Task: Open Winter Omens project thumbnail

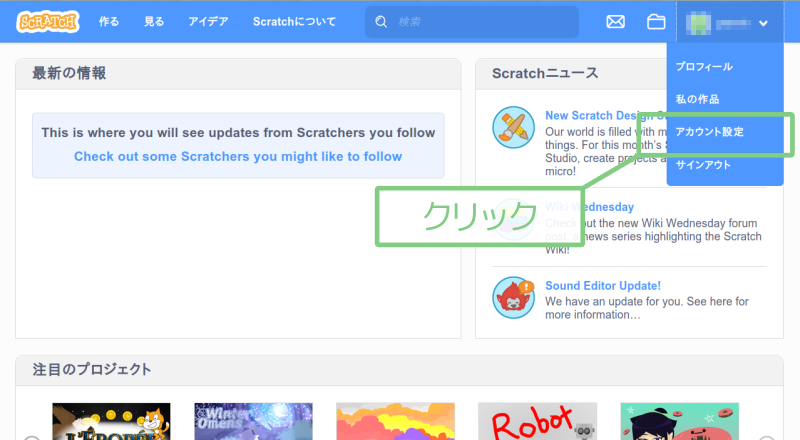Action: [x=253, y=421]
